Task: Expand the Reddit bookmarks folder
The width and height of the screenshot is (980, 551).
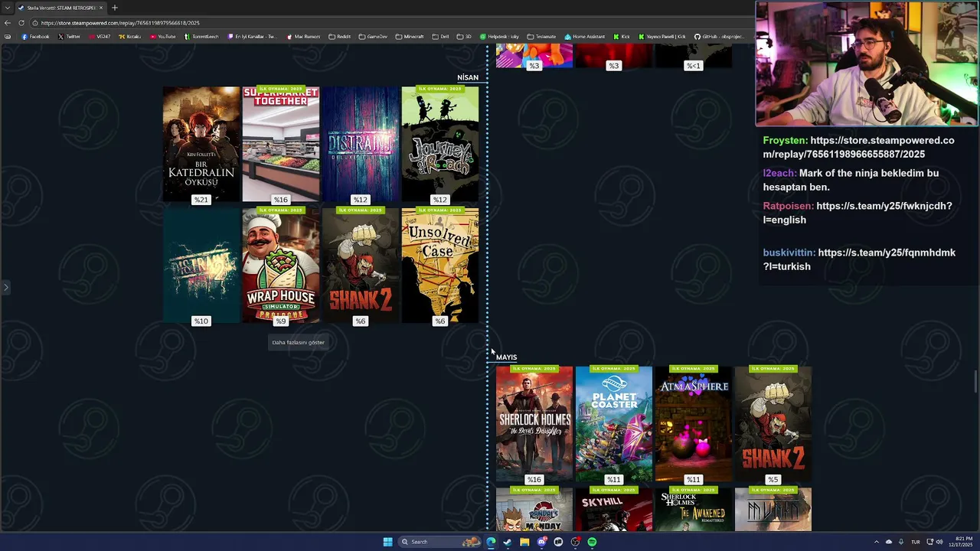Action: coord(339,37)
